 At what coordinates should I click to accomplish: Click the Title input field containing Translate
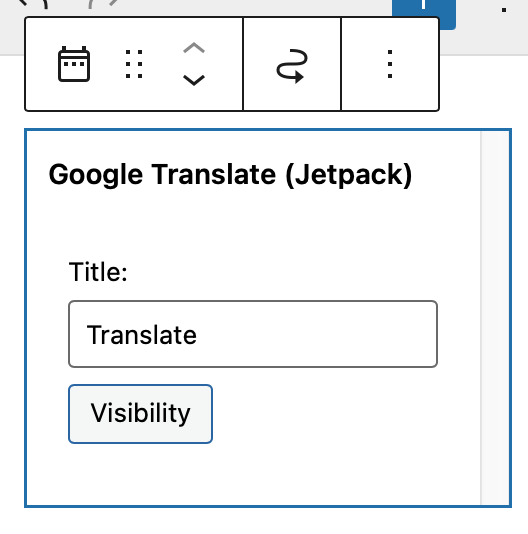coord(253,334)
